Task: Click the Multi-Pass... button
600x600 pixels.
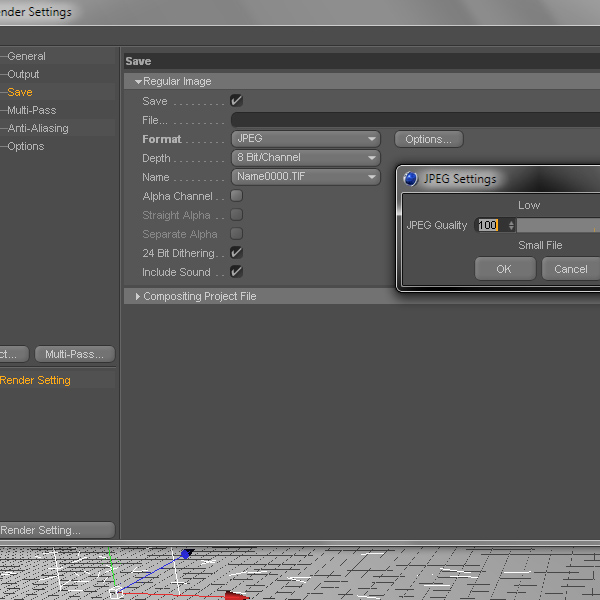Action: point(75,354)
